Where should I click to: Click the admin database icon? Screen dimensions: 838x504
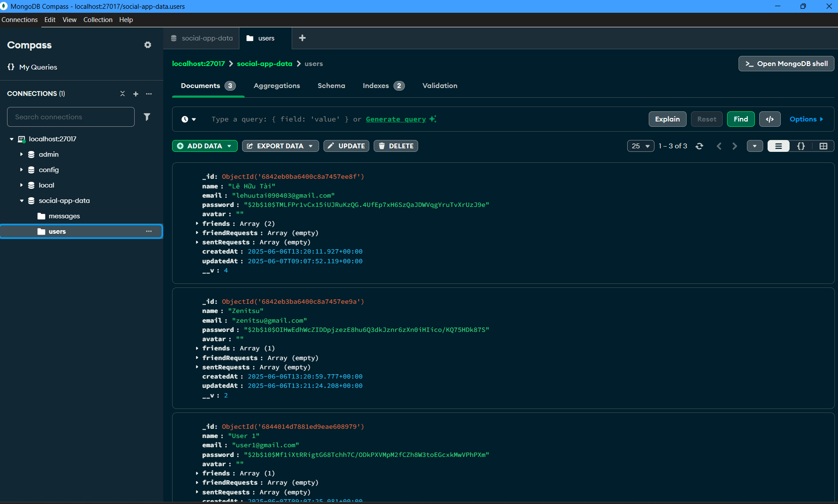click(x=31, y=155)
